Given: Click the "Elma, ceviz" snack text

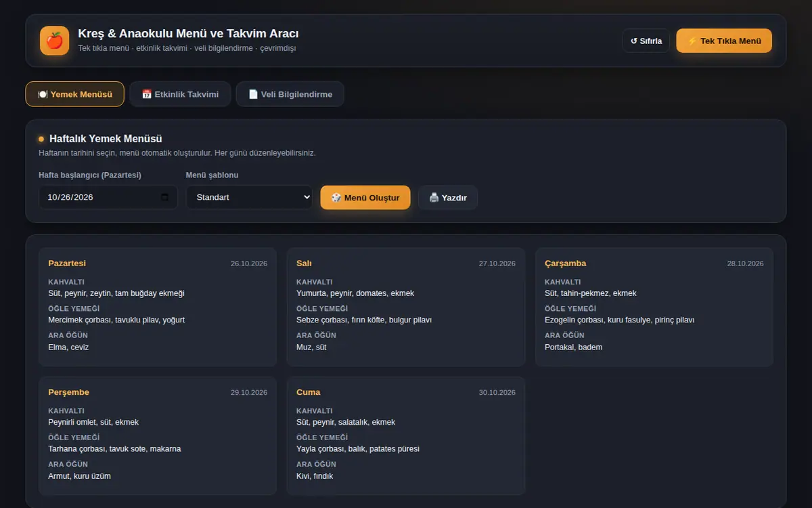Looking at the screenshot, I should [68, 347].
